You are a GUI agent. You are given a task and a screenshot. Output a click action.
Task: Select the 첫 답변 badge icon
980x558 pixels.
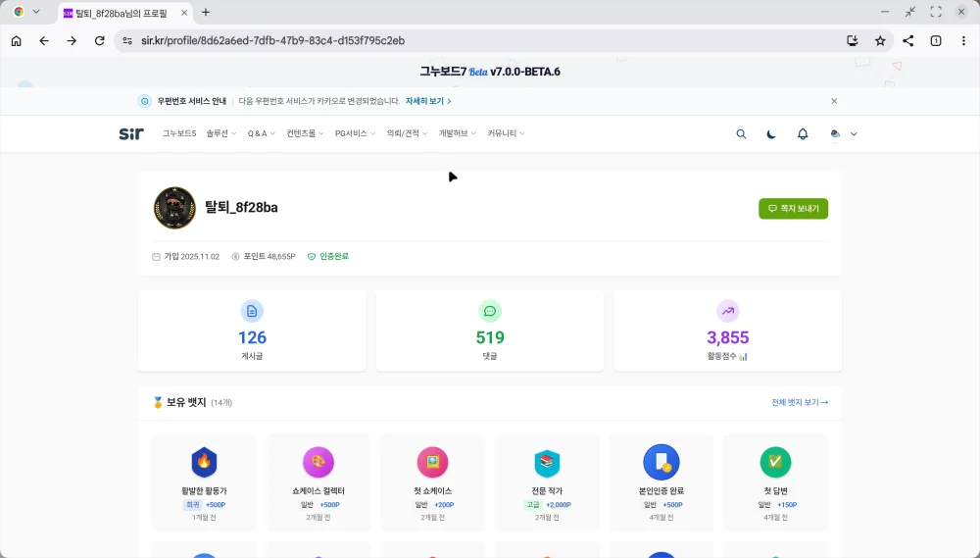tap(775, 462)
